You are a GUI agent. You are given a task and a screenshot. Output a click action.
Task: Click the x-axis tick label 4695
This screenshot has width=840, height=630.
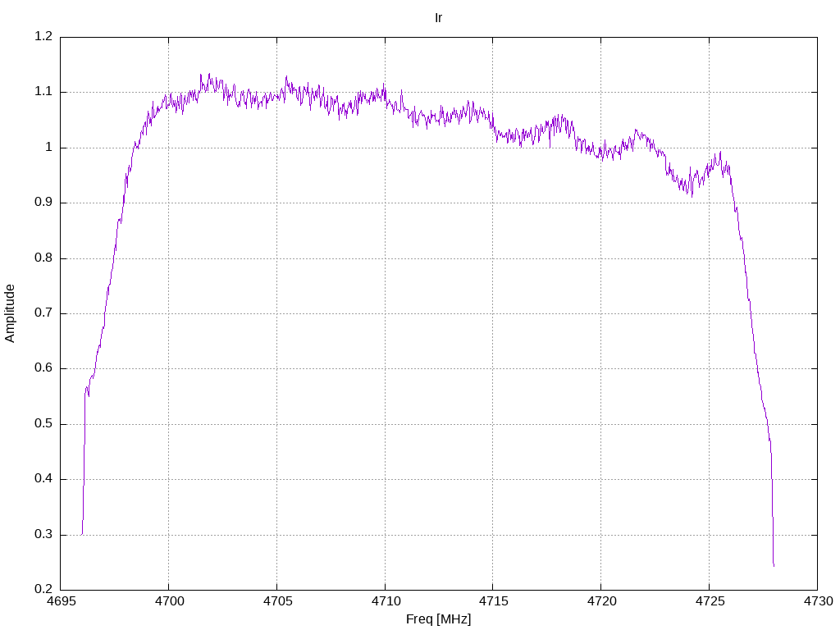pyautogui.click(x=61, y=601)
